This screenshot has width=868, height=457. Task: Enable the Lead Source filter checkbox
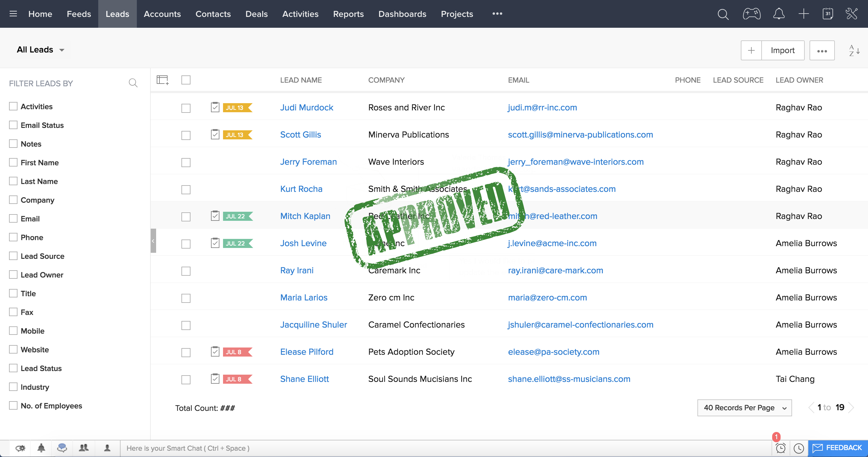13,256
